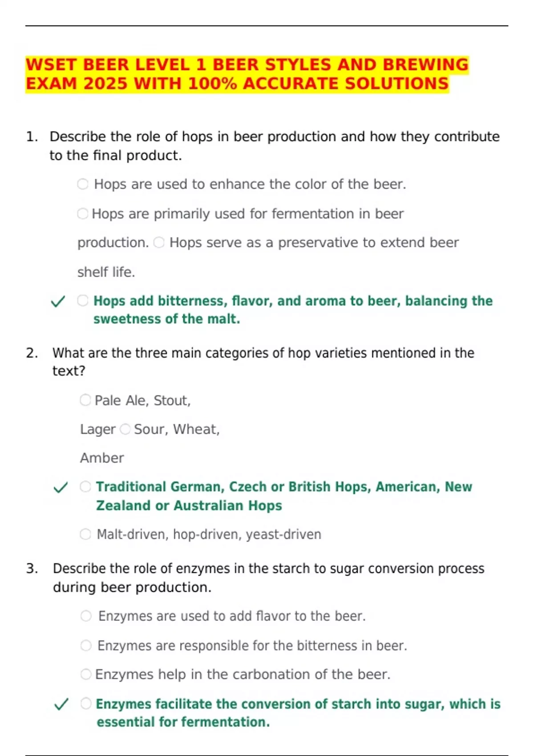534x756 pixels.
Task: Select 'Enzymes are responsible for the bitterness' option
Action: click(x=86, y=645)
